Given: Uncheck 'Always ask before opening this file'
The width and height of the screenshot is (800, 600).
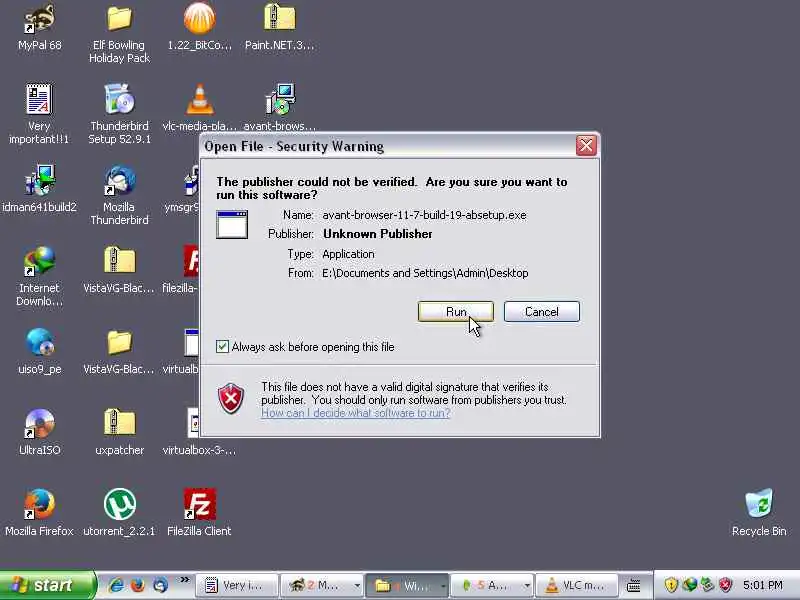Looking at the screenshot, I should [222, 347].
